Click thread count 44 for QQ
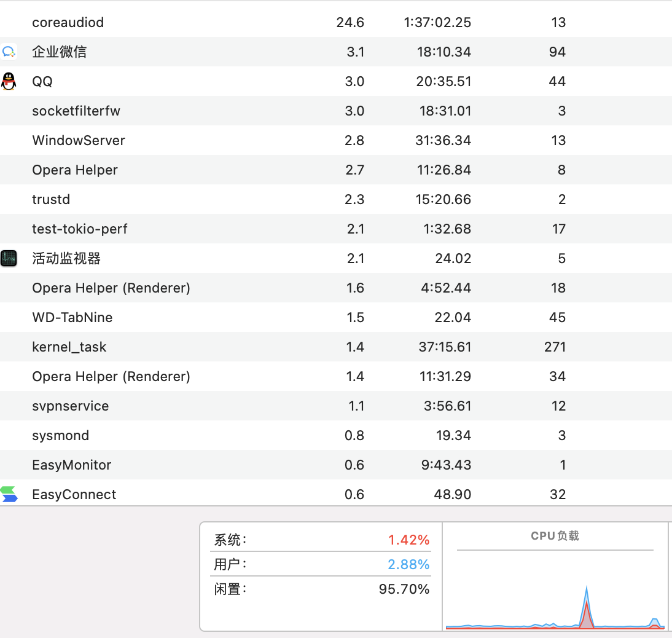Image resolution: width=672 pixels, height=638 pixels. coord(557,82)
